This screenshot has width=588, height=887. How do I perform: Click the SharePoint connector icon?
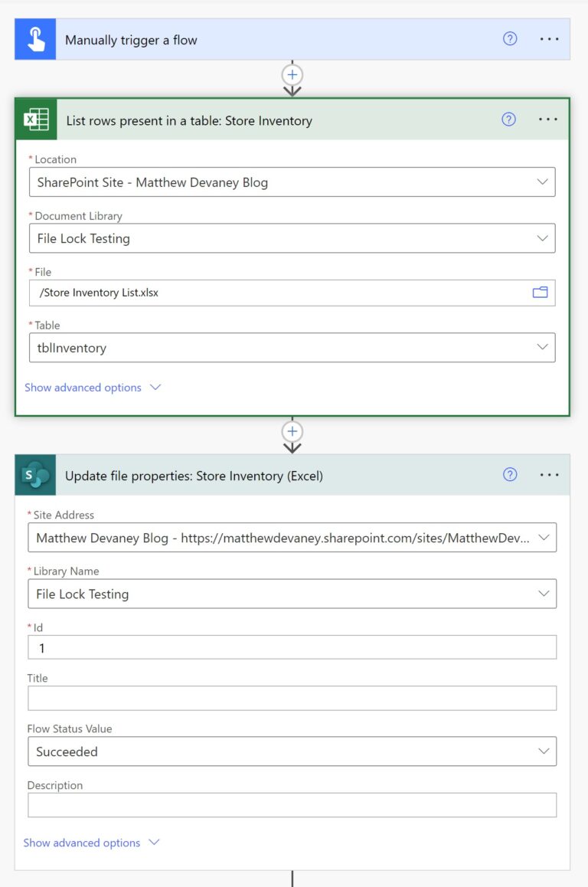(x=34, y=475)
